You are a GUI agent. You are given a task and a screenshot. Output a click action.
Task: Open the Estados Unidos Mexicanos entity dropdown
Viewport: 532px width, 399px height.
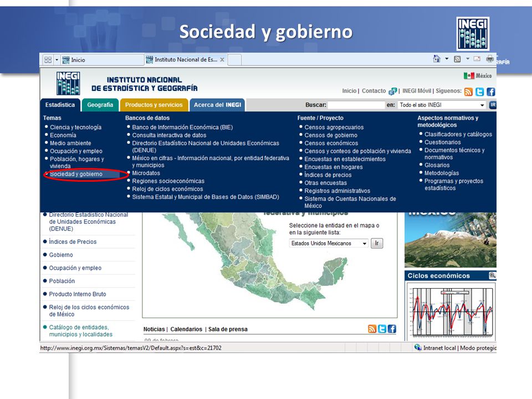tap(329, 243)
